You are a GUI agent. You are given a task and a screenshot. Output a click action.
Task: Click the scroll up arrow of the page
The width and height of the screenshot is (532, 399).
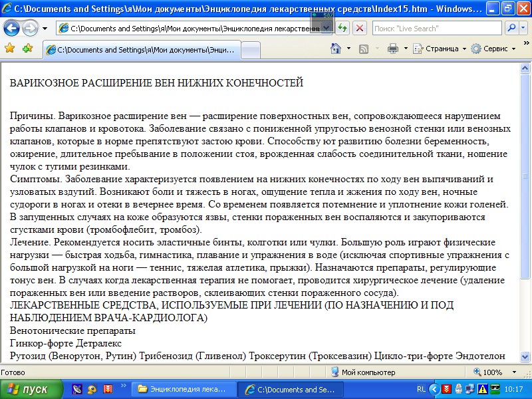click(x=525, y=68)
